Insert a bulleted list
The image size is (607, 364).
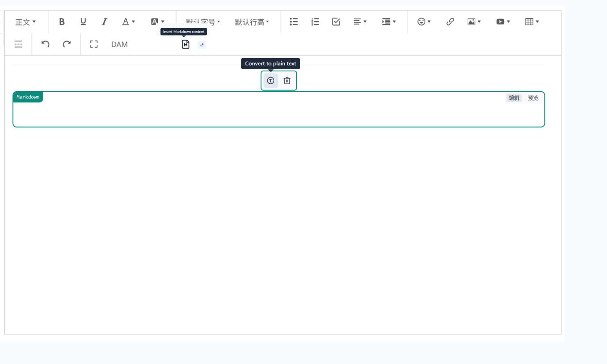[x=294, y=22]
